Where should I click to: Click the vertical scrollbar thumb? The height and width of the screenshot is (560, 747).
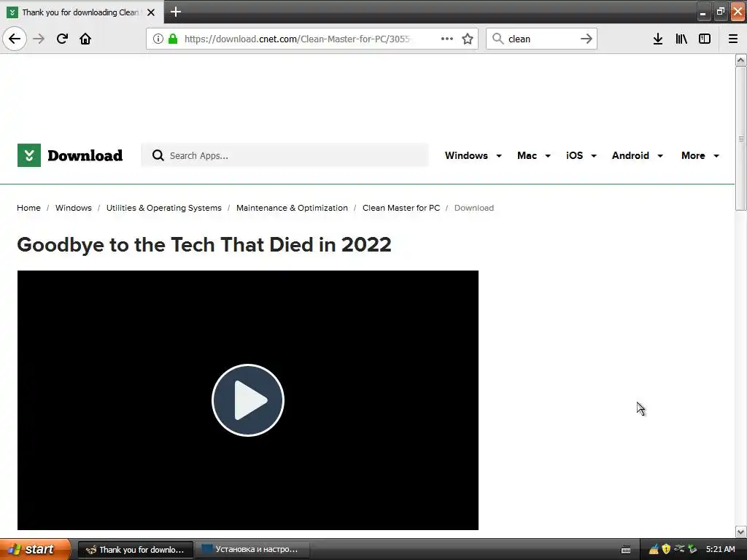pos(740,138)
